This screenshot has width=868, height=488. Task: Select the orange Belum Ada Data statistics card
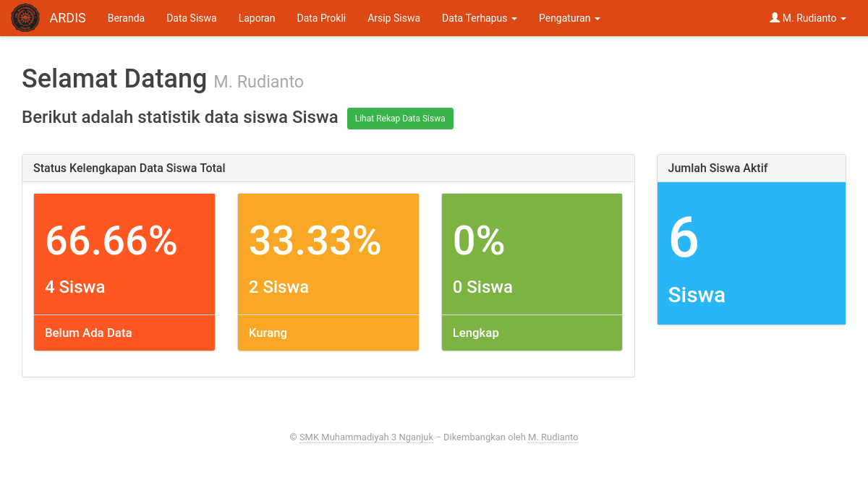[124, 271]
